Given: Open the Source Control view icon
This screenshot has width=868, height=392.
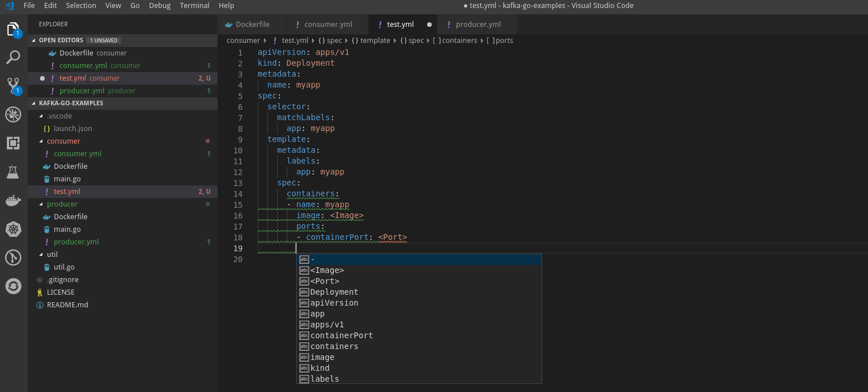Looking at the screenshot, I should pos(13,86).
